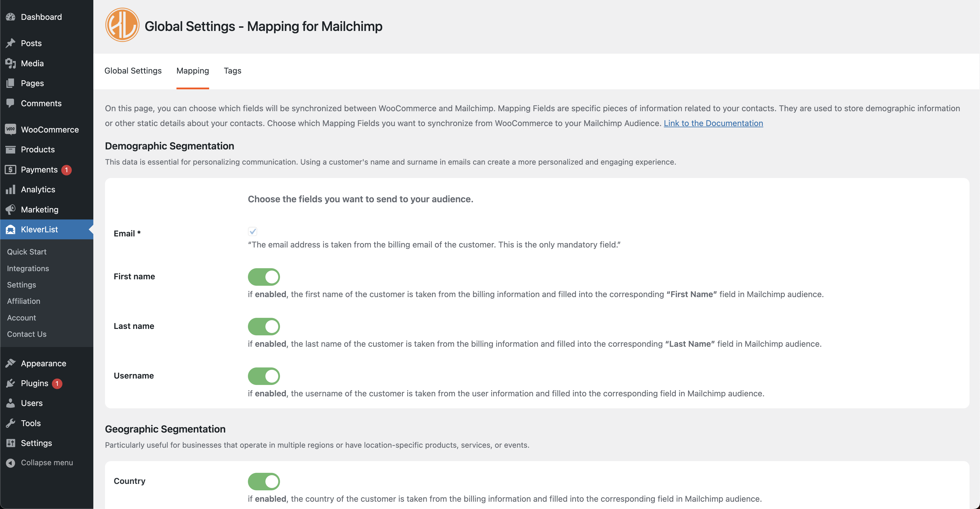This screenshot has width=980, height=509.
Task: Open the Tags tab
Action: 232,71
